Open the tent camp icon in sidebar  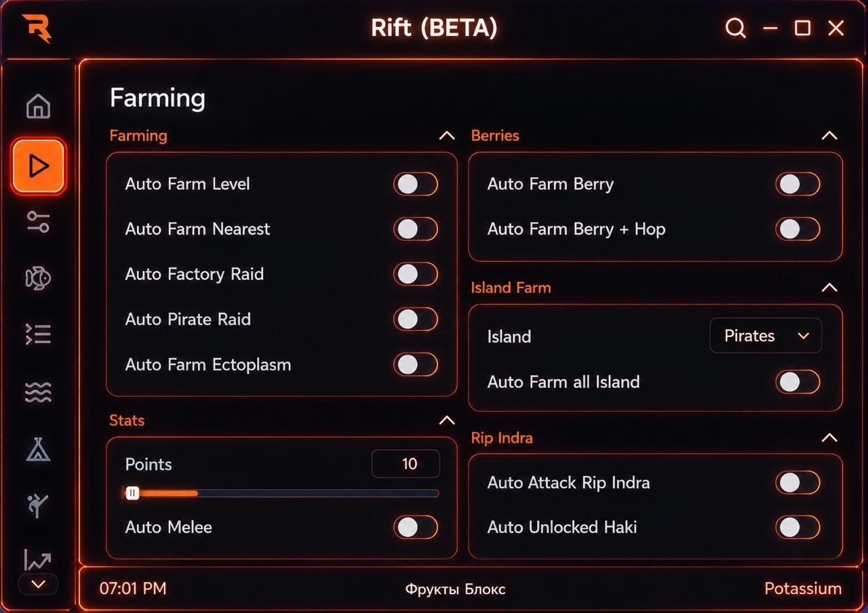coord(38,449)
